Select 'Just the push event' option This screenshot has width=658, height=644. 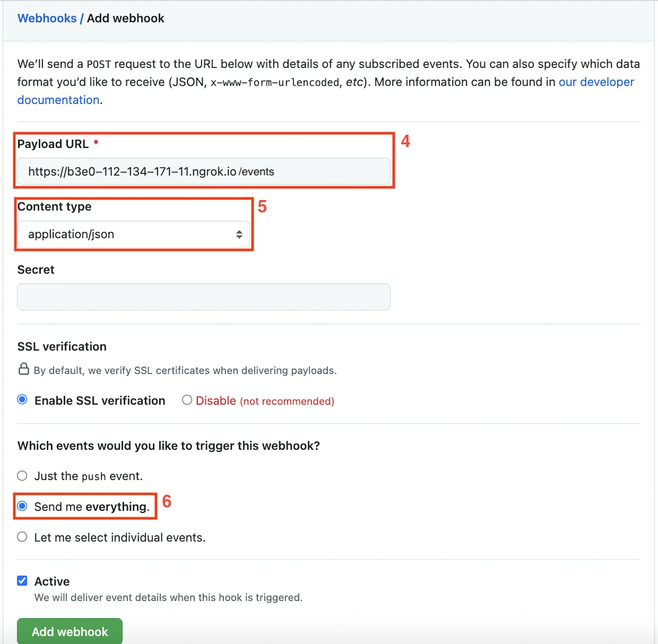click(22, 475)
